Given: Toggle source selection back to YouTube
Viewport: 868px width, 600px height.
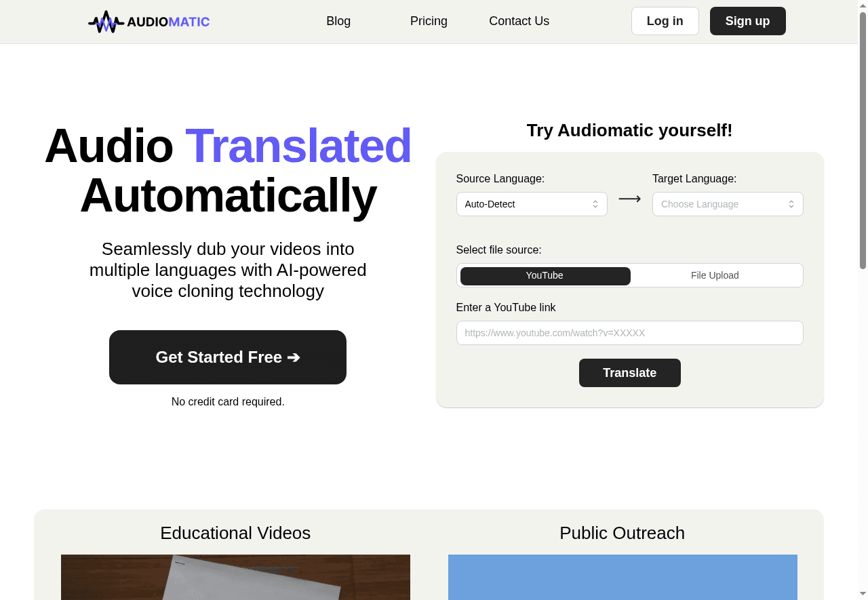Looking at the screenshot, I should pyautogui.click(x=545, y=275).
